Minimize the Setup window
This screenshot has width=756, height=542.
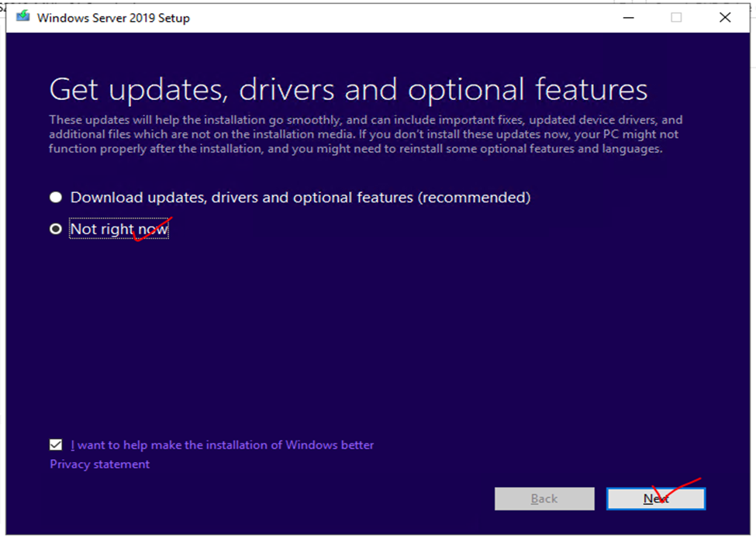628,18
